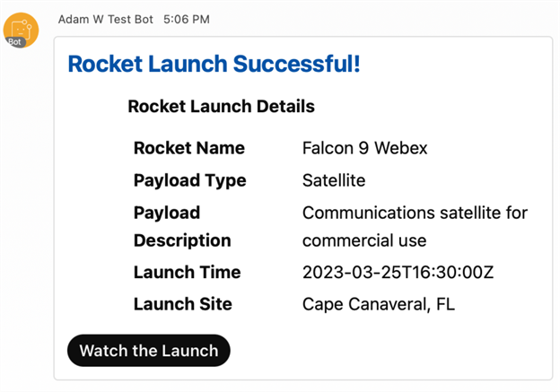Click the commercial use text line
The height and width of the screenshot is (392, 560).
tap(364, 240)
